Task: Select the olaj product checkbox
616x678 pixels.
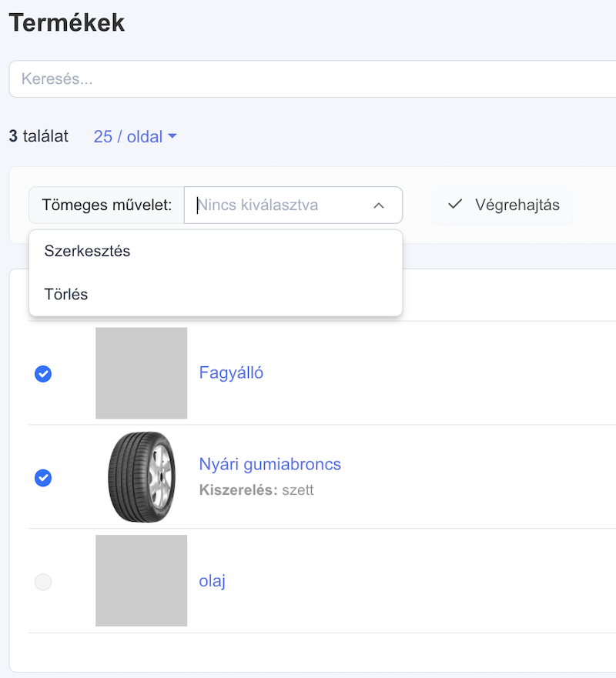Action: point(43,582)
